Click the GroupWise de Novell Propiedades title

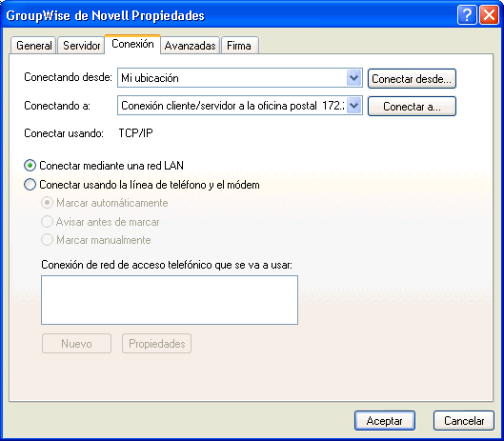click(x=106, y=15)
